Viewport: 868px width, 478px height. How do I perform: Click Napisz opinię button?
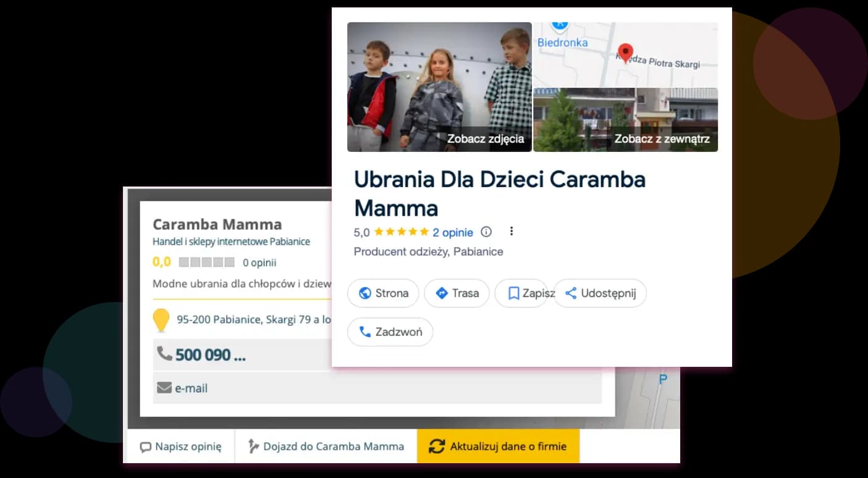pos(180,447)
